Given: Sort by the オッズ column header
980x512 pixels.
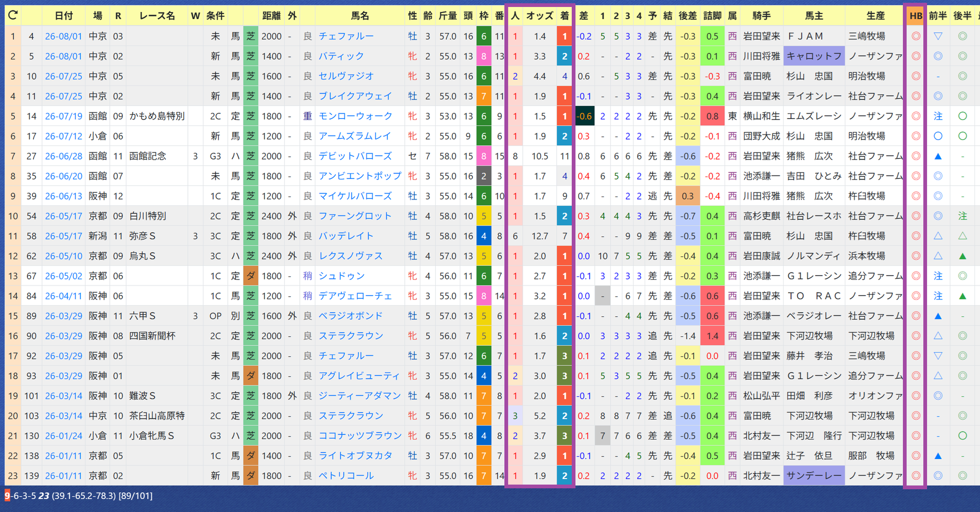Looking at the screenshot, I should click(539, 16).
